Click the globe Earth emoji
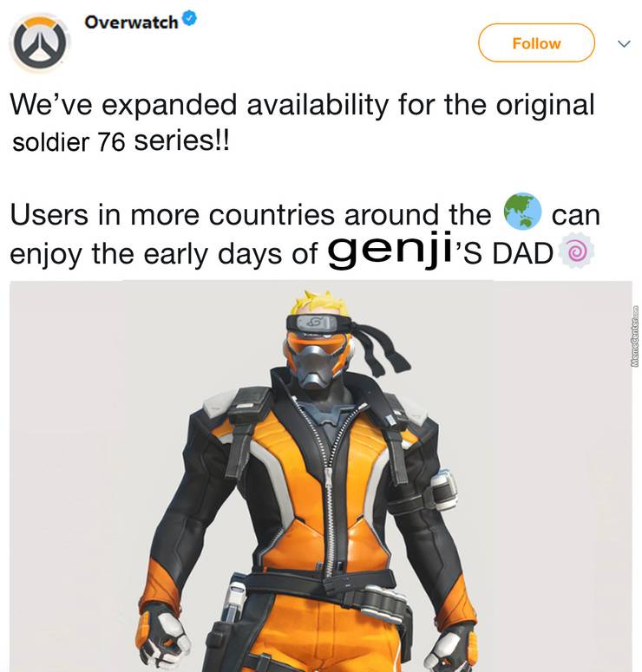This screenshot has width=642, height=672. (522, 212)
